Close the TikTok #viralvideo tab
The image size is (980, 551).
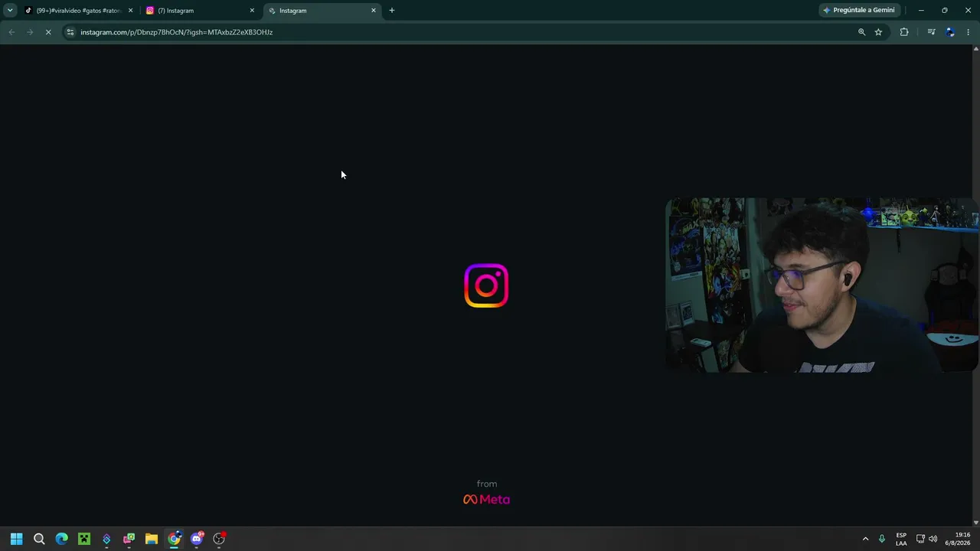coord(130,11)
